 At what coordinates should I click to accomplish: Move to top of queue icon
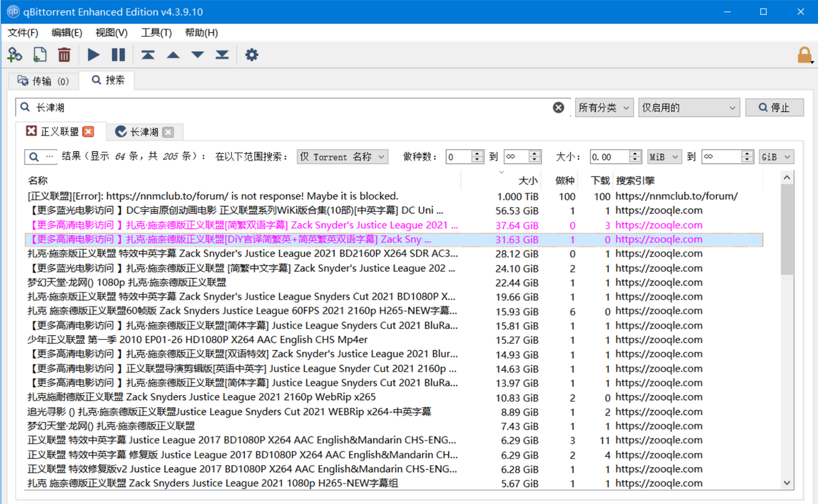(x=148, y=54)
